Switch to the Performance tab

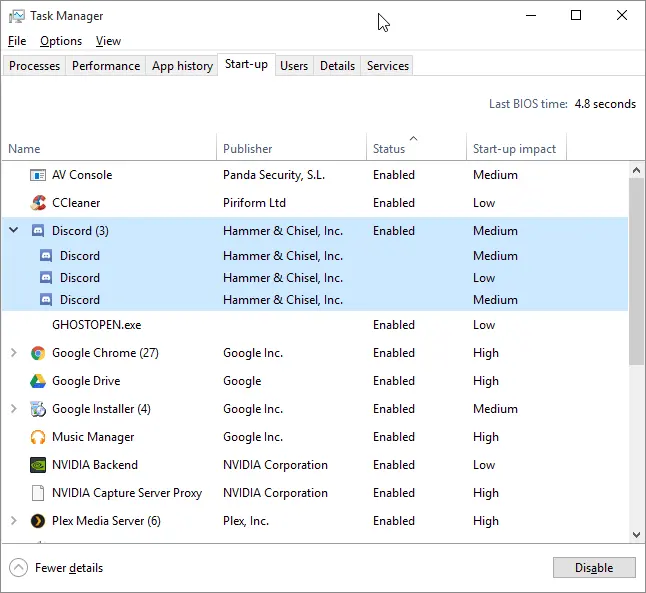pos(106,66)
